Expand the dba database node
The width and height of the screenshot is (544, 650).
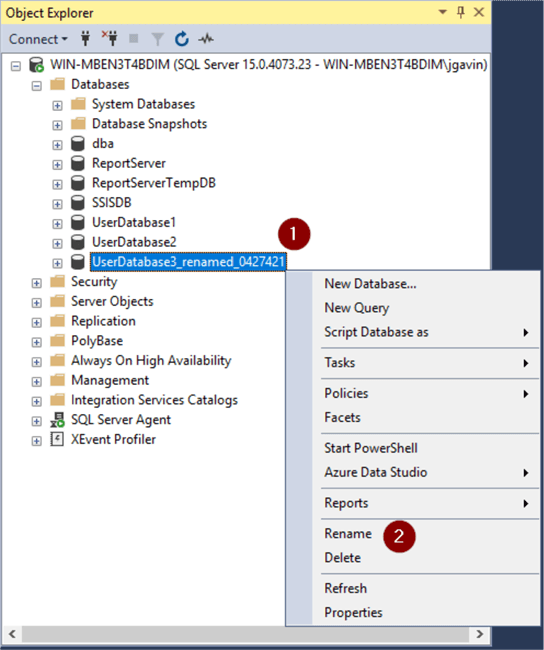pyautogui.click(x=57, y=145)
